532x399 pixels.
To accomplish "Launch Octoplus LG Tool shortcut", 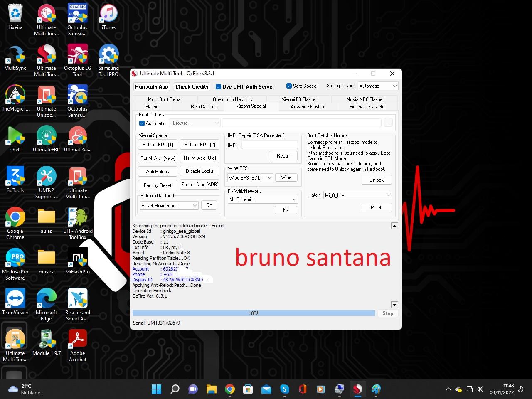I will point(77,61).
